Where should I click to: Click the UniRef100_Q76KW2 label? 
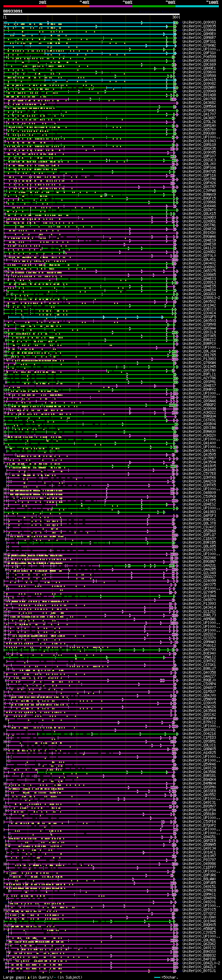(x=199, y=45)
